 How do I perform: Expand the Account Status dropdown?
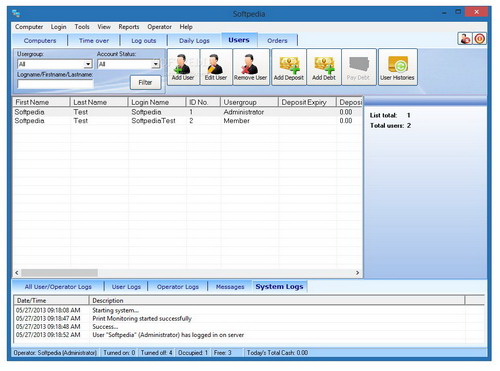click(156, 64)
